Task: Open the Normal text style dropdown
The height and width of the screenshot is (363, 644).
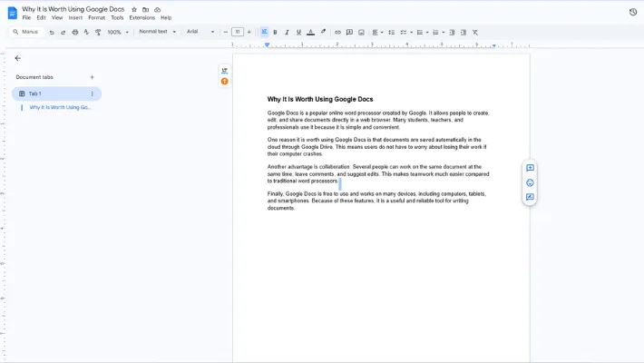Action: coord(157,32)
